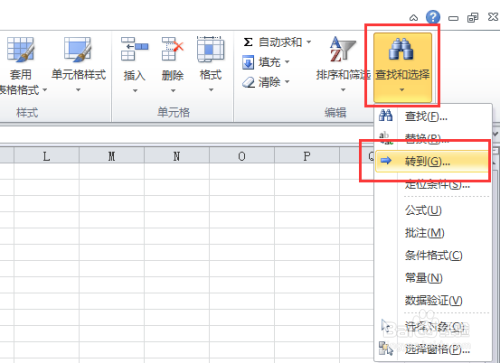Click the Find and Select binoculars icon

pos(401,49)
